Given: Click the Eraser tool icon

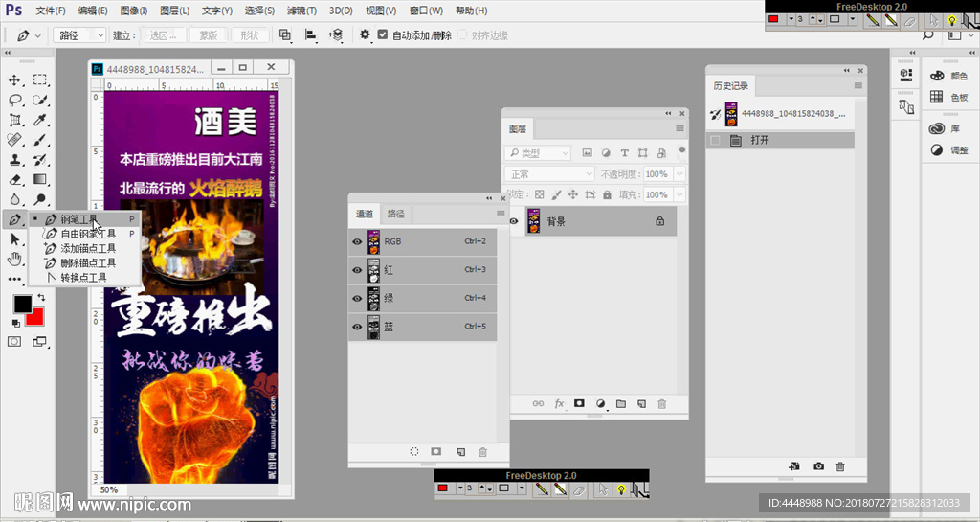Looking at the screenshot, I should pos(15,179).
